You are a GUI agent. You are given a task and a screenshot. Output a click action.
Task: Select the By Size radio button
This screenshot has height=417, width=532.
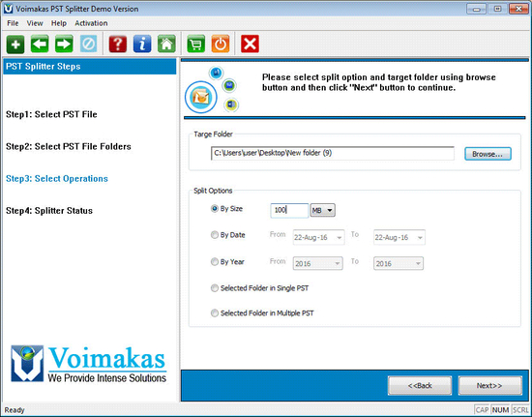pyautogui.click(x=214, y=209)
